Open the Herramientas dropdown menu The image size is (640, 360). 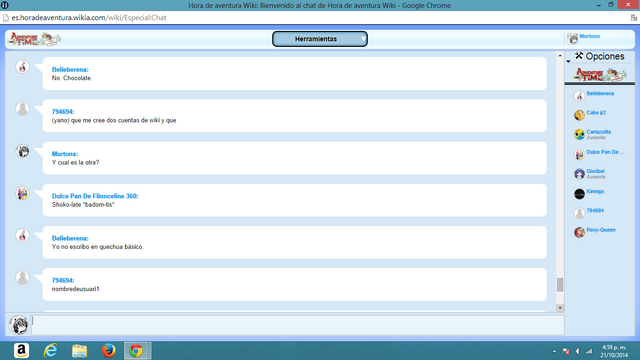[x=320, y=39]
